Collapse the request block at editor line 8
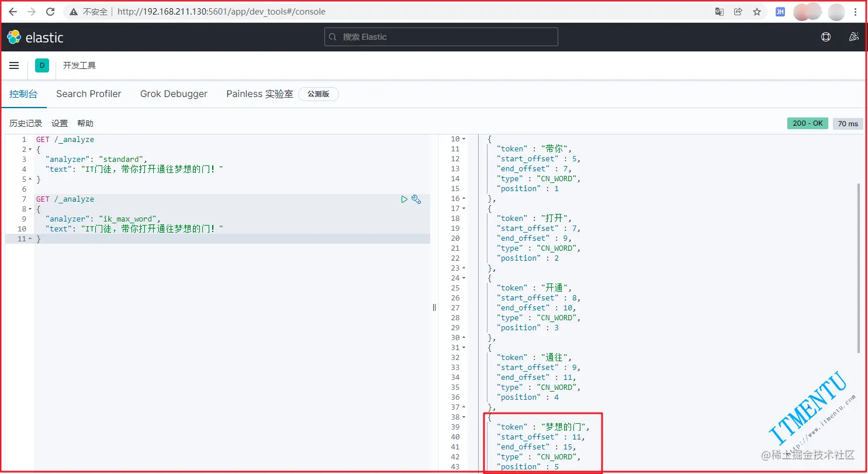The image size is (868, 474). pos(29,209)
